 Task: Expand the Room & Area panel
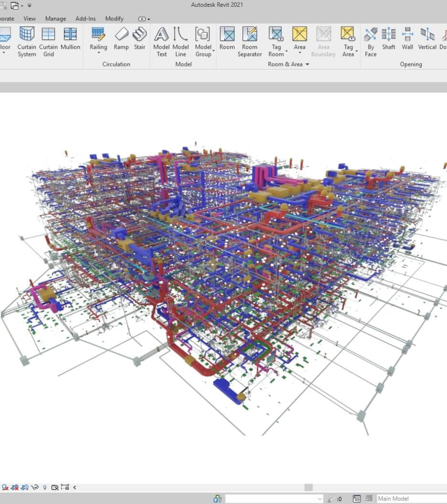[307, 64]
